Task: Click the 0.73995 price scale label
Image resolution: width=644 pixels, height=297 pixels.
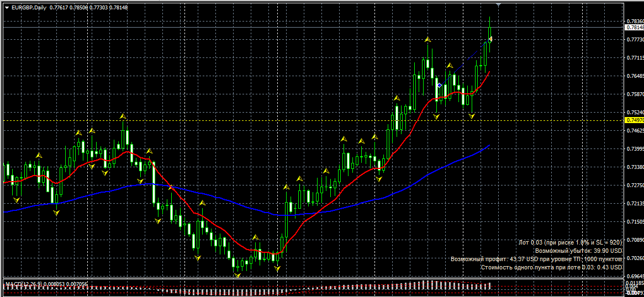Action: [635, 148]
